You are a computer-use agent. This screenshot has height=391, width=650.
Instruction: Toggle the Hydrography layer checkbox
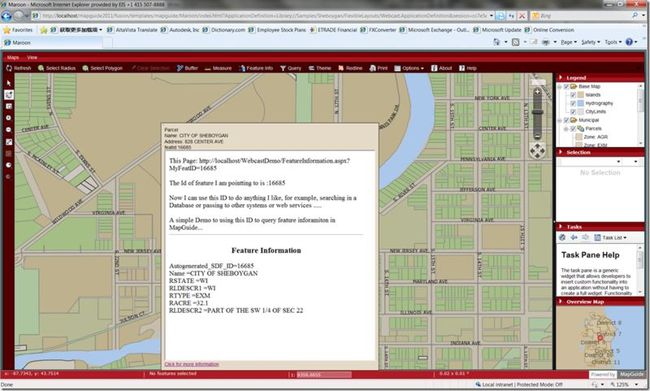[573, 103]
